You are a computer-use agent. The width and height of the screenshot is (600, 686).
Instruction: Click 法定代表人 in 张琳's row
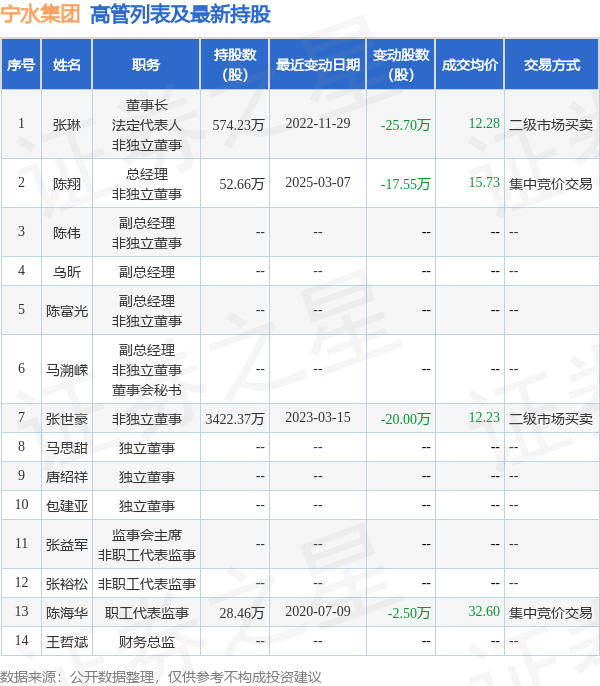(x=147, y=125)
